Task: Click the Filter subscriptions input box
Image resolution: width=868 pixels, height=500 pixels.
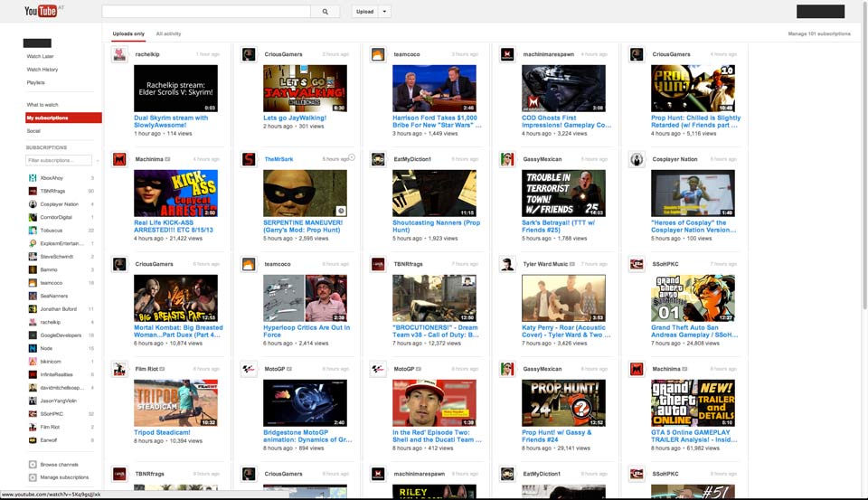Action: [x=59, y=161]
